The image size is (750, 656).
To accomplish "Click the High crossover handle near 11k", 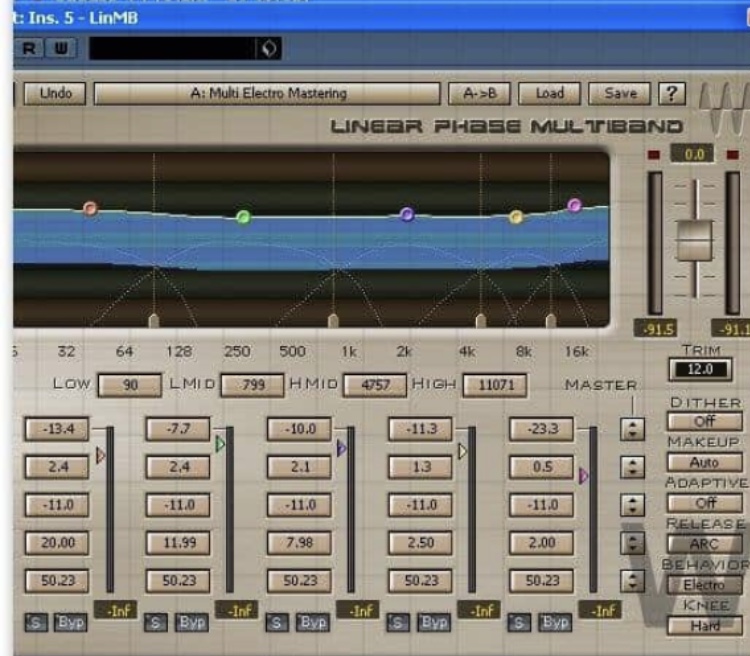I will (x=551, y=320).
